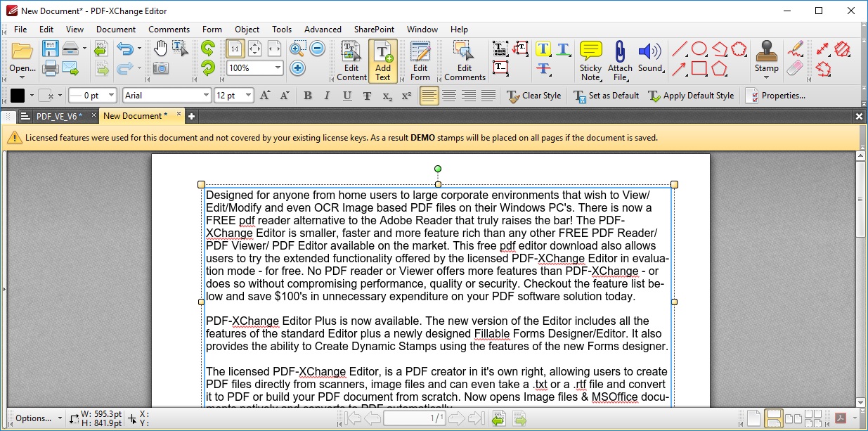Screen dimensions: 868x431
Task: Activate the Rectangle shape tool
Action: click(699, 67)
